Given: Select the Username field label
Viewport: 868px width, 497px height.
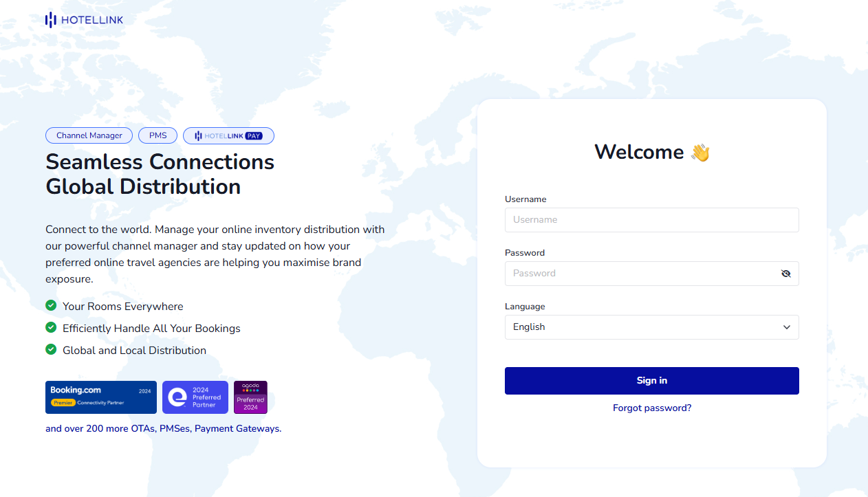Looking at the screenshot, I should tap(525, 199).
